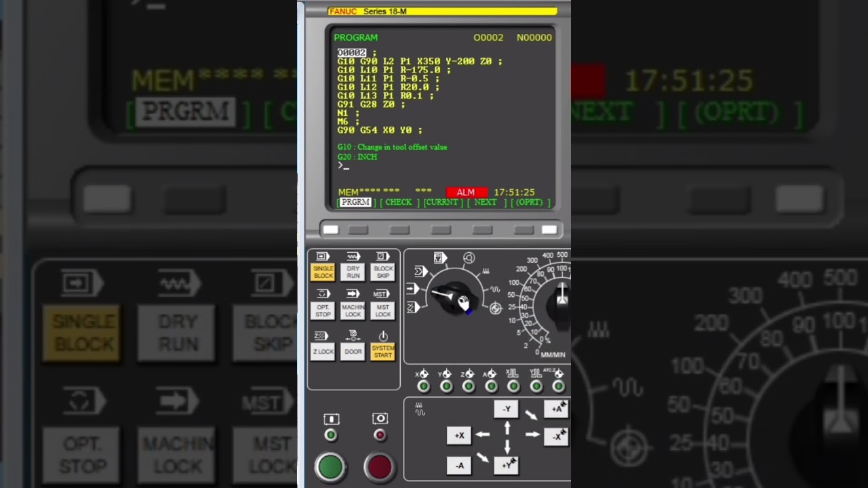Toggle the MACHINE LOCK button
This screenshot has height=488, width=868.
pos(353,311)
